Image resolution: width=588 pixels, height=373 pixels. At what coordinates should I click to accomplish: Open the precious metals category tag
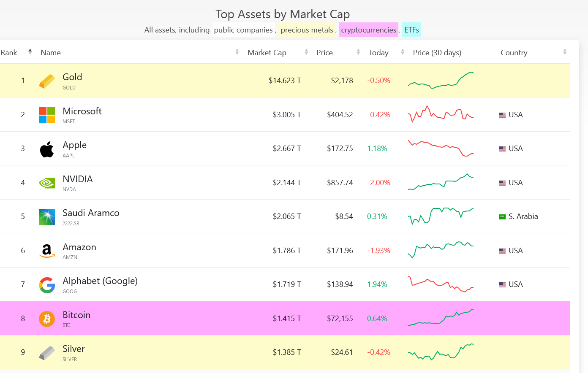point(307,30)
